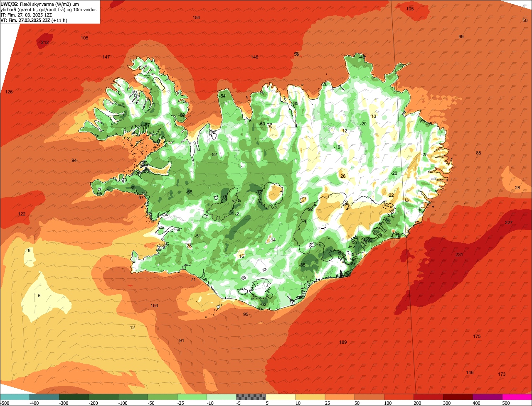Click the heat flux value 147
Viewport: 532px width, 406px height.
[106, 57]
